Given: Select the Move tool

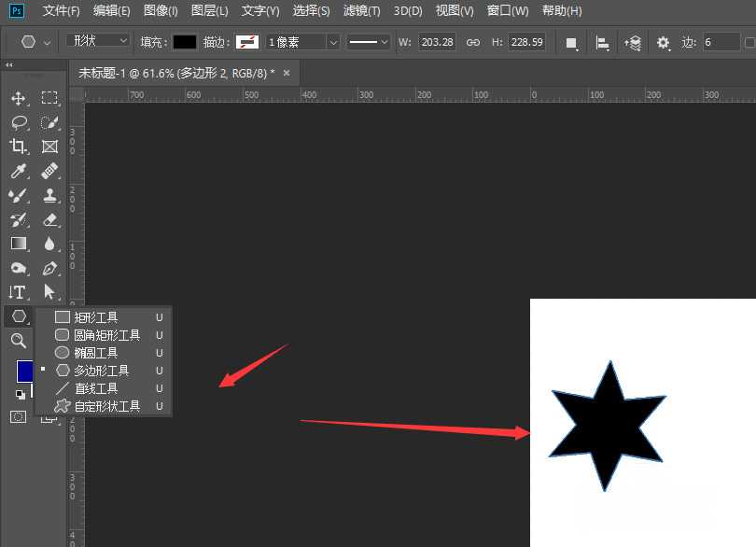Looking at the screenshot, I should (18, 98).
